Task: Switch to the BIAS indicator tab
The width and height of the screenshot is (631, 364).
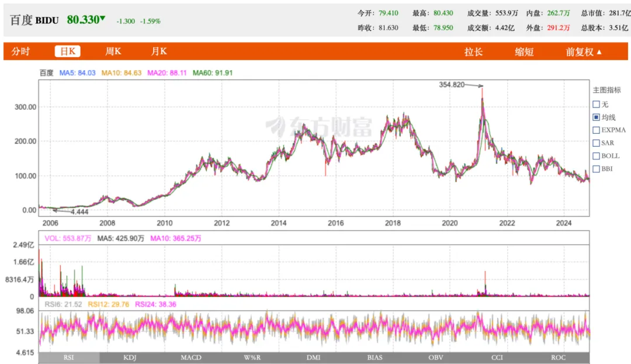Action: (x=375, y=358)
